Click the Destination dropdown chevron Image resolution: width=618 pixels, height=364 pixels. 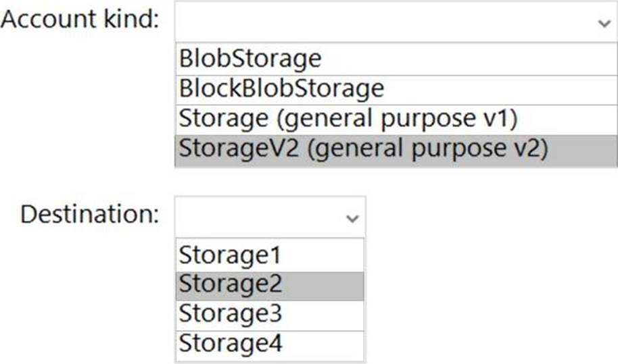pos(351,218)
